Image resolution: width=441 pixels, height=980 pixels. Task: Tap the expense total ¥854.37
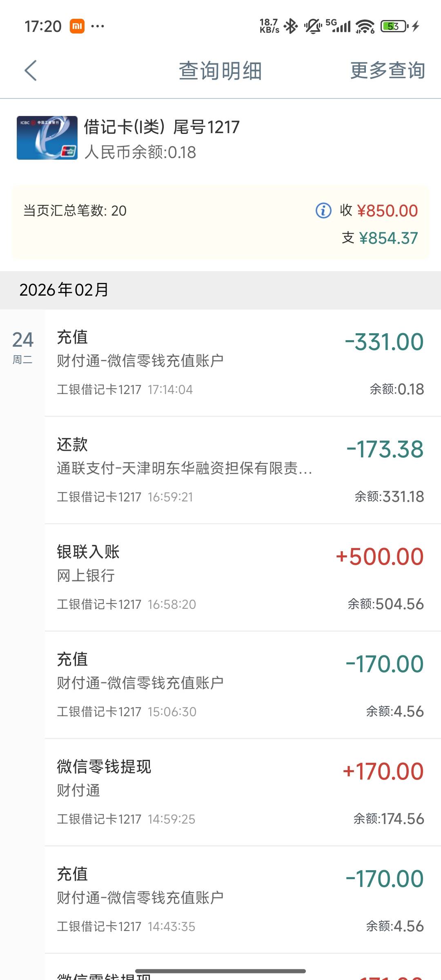pos(388,238)
